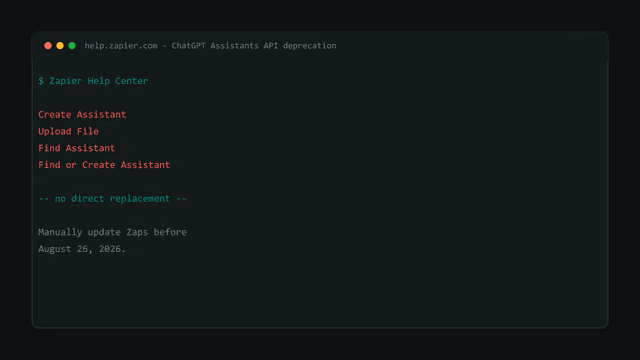Select the 'Find or Create Assistant' line
This screenshot has width=640, height=360.
(104, 164)
